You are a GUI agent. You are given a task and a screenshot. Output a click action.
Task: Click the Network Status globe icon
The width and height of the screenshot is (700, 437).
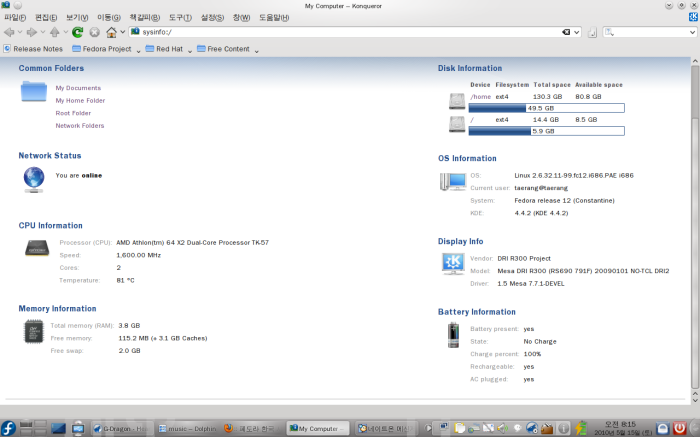click(34, 179)
